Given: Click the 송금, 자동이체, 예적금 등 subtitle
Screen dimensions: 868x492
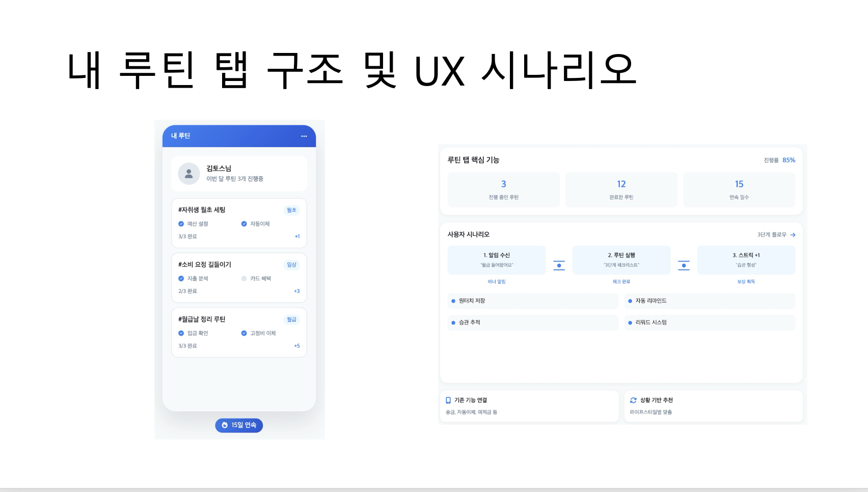Looking at the screenshot, I should [471, 412].
